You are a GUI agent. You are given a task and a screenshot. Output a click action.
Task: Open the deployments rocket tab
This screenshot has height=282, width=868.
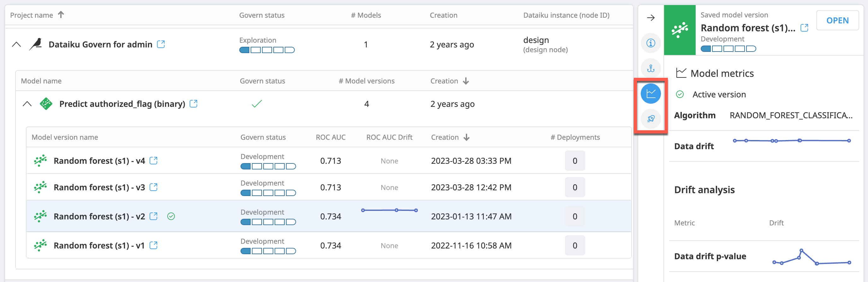coord(651,119)
